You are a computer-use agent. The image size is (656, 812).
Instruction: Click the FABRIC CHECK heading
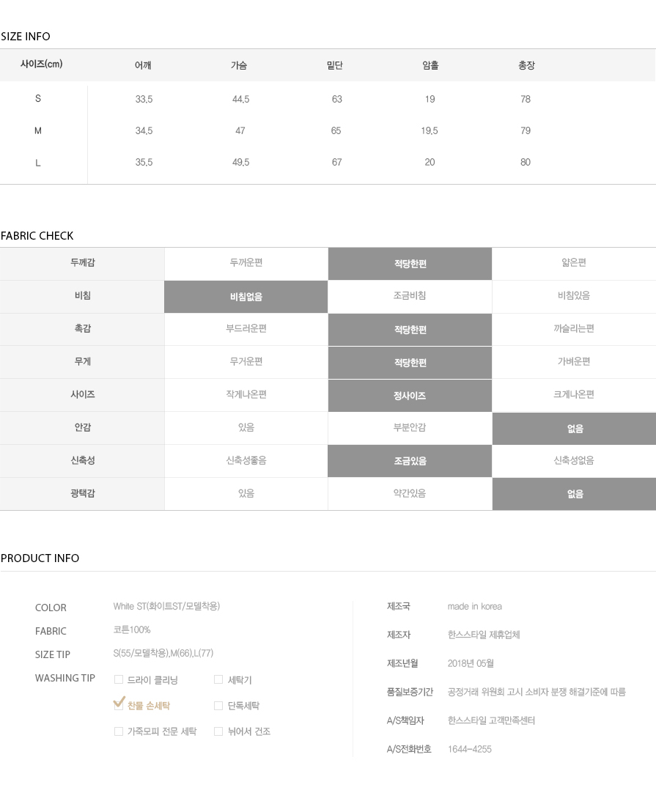pos(37,236)
